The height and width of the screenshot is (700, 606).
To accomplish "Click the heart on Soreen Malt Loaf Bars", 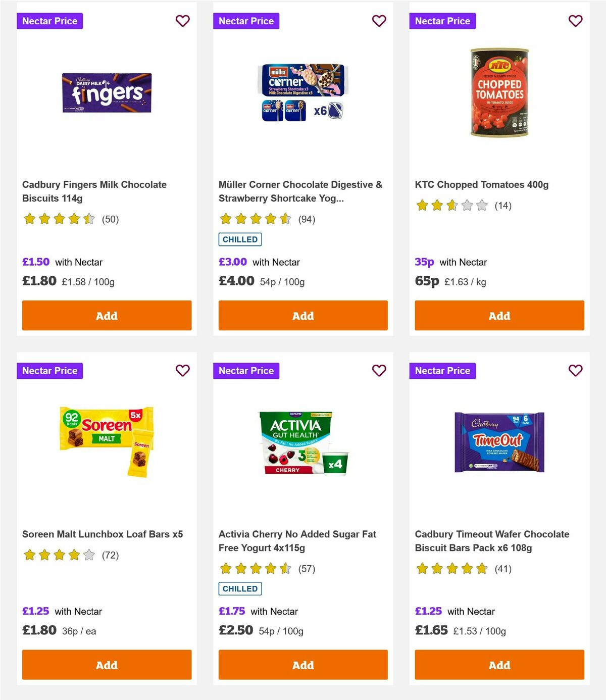I will pyautogui.click(x=182, y=370).
